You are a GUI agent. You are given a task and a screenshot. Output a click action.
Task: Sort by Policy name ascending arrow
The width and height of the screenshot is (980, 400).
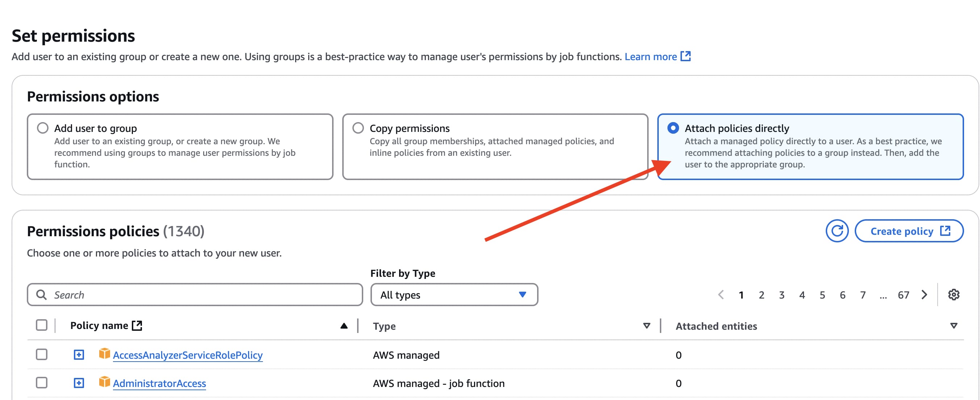344,326
